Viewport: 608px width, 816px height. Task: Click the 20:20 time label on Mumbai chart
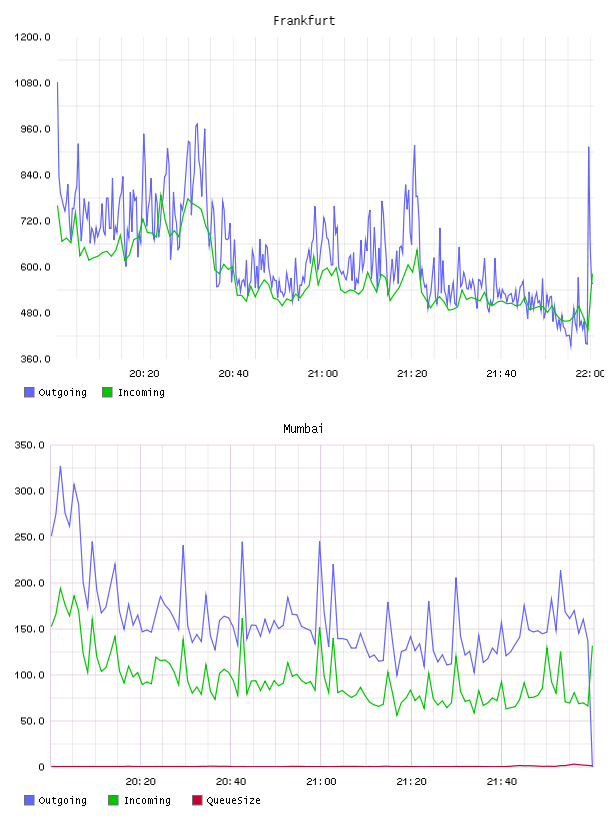141,782
